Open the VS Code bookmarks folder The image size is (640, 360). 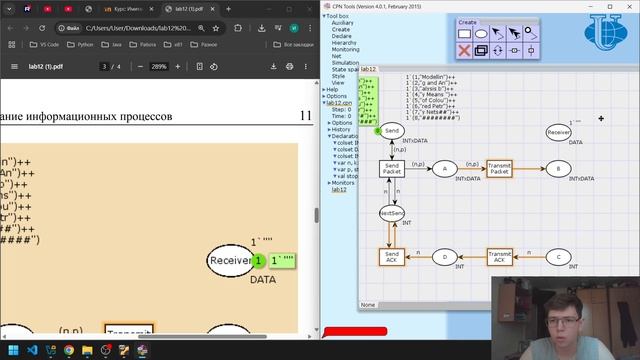pos(44,44)
